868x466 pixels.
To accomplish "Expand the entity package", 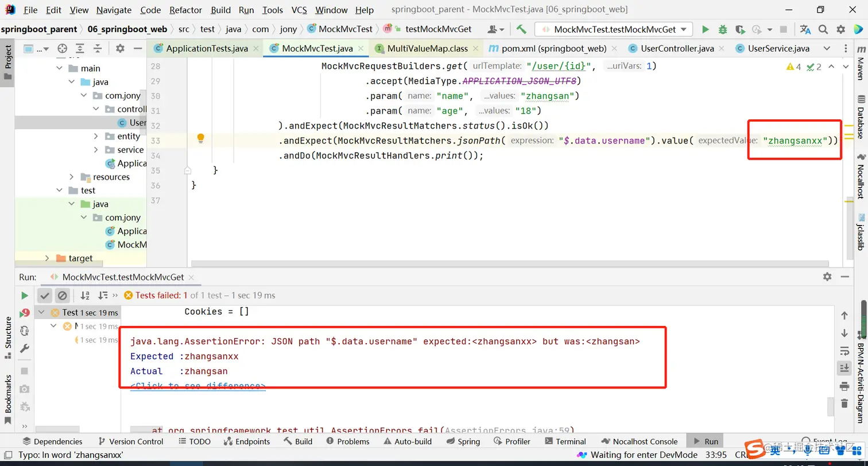I will point(96,137).
